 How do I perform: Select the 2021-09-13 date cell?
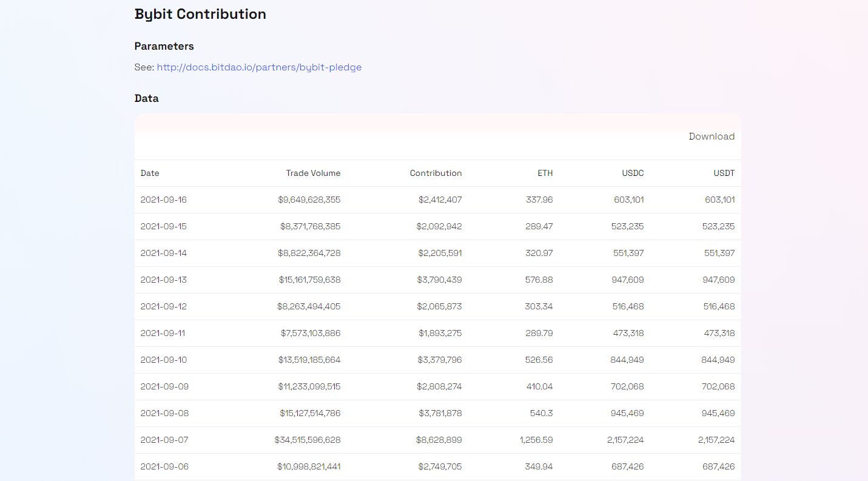tap(164, 280)
